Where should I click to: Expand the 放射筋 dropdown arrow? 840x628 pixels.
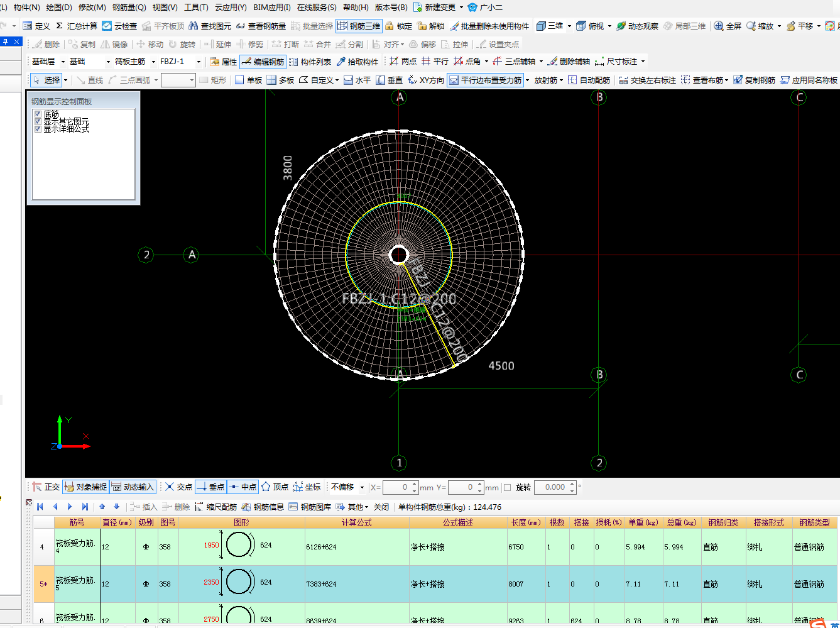coord(560,80)
